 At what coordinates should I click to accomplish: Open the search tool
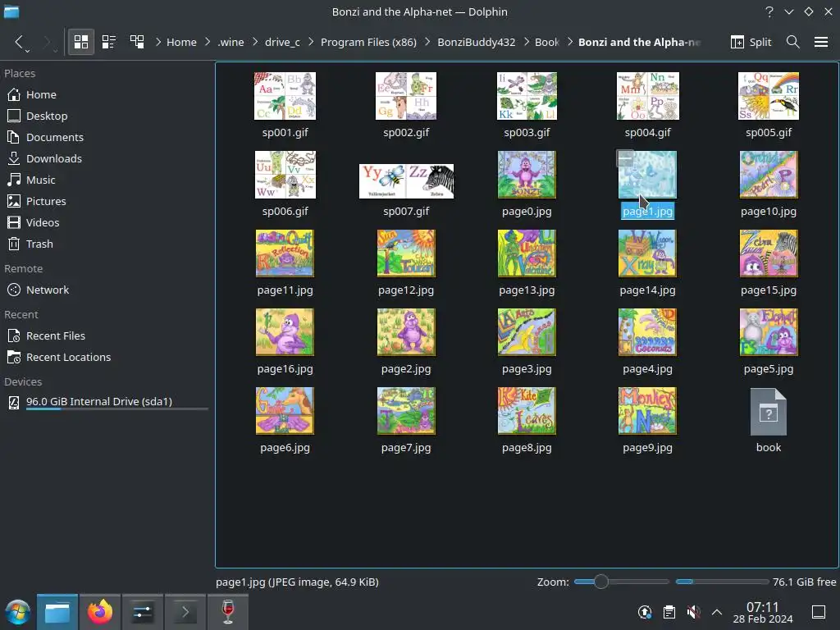pyautogui.click(x=793, y=42)
